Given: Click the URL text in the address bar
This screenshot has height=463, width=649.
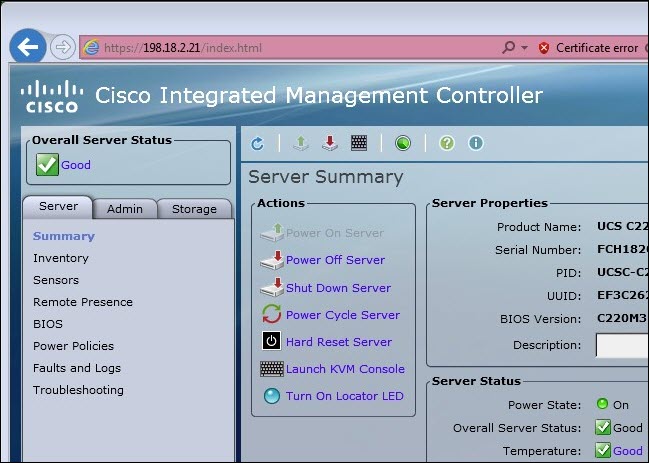Looking at the screenshot, I should tap(183, 48).
